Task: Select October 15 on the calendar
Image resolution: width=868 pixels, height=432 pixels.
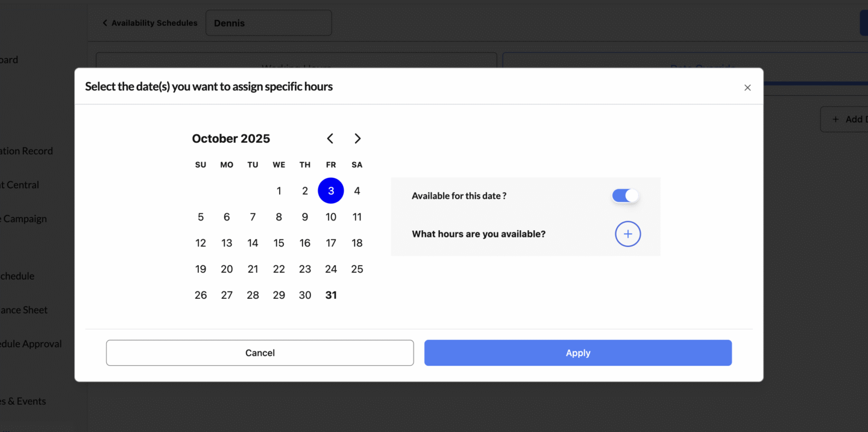Action: click(278, 243)
